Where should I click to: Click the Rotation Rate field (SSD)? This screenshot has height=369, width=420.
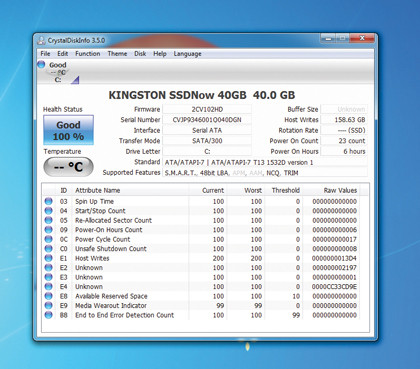[x=344, y=130]
